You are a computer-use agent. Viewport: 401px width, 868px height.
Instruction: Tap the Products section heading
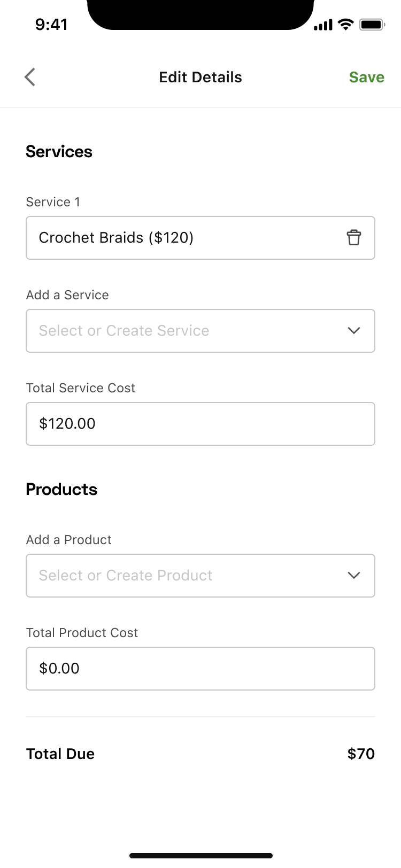(61, 490)
